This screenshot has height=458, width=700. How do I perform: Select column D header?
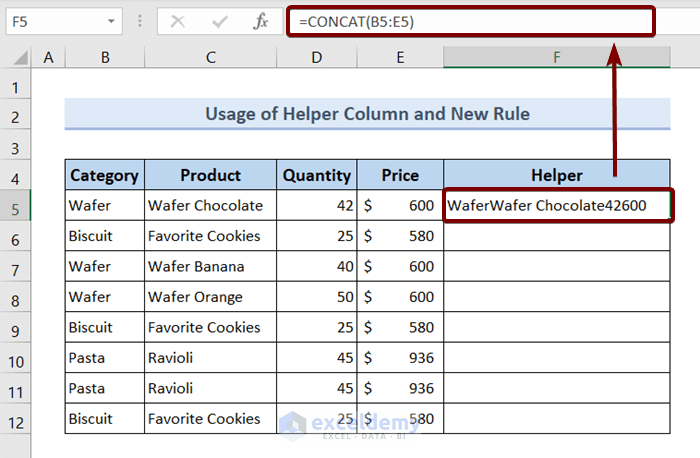[316, 58]
